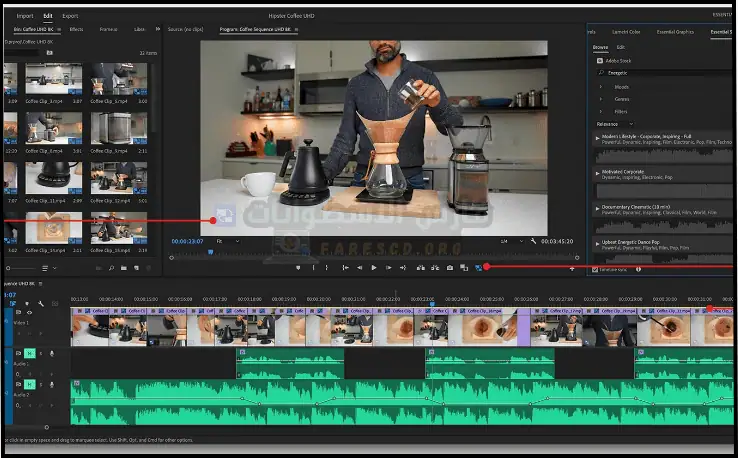Switch to the Export workspace tab
Image resolution: width=738 pixels, height=458 pixels.
[70, 16]
